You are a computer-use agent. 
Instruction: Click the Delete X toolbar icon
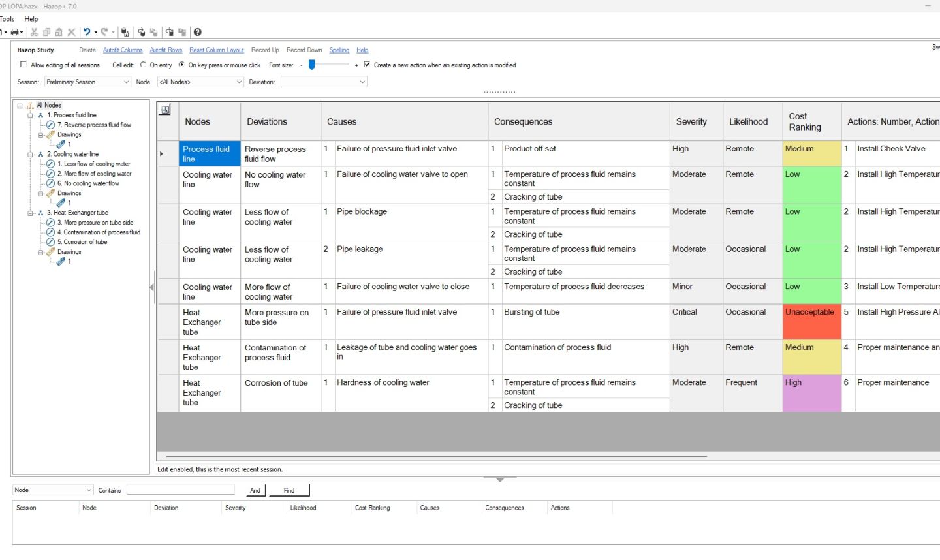tap(70, 32)
